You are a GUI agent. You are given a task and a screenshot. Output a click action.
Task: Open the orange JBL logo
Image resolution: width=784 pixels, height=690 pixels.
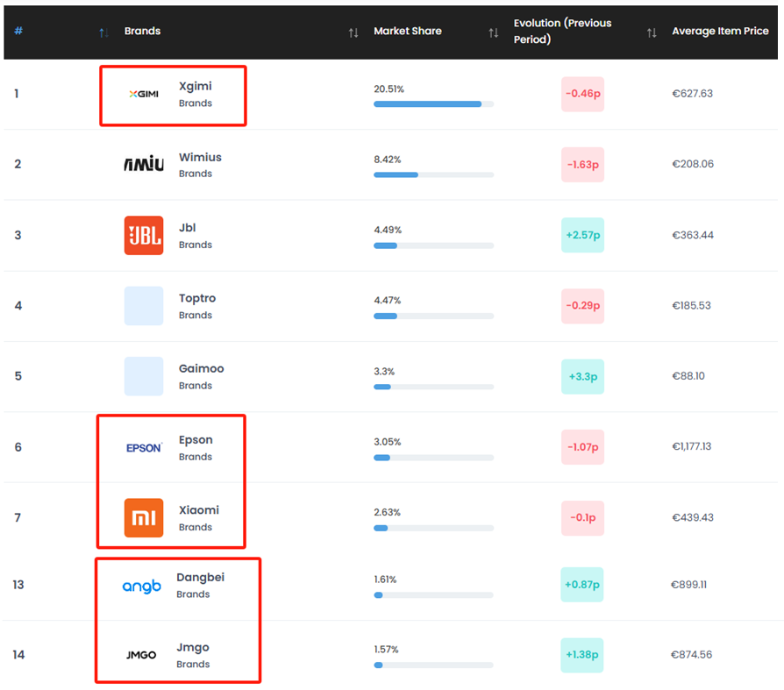click(143, 235)
